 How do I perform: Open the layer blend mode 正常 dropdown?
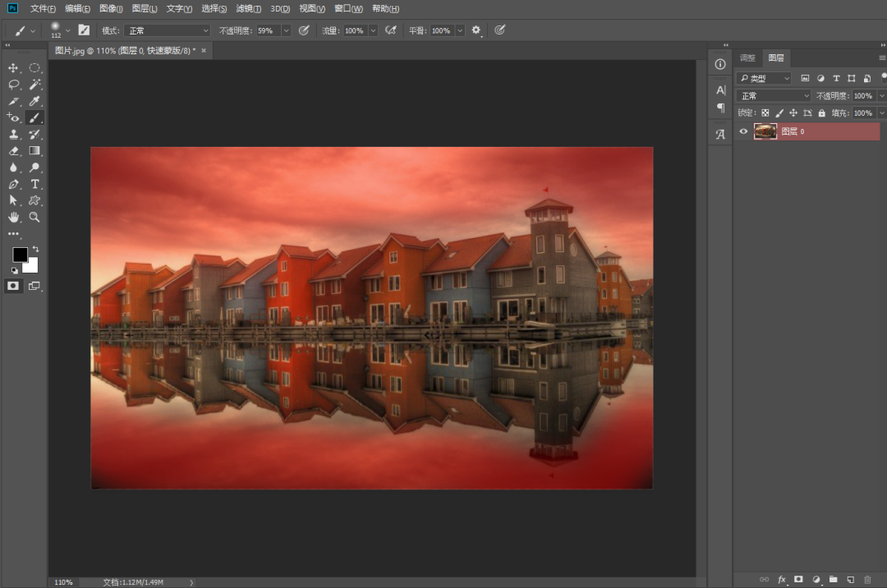(x=774, y=95)
